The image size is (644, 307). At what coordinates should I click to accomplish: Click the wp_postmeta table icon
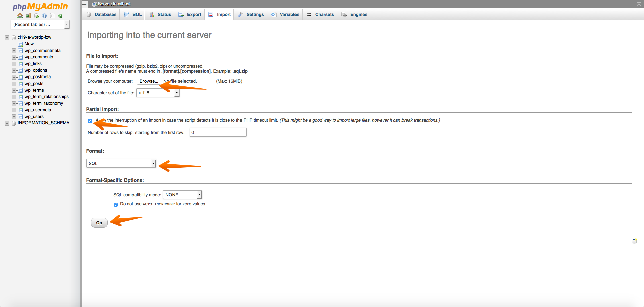tap(20, 77)
